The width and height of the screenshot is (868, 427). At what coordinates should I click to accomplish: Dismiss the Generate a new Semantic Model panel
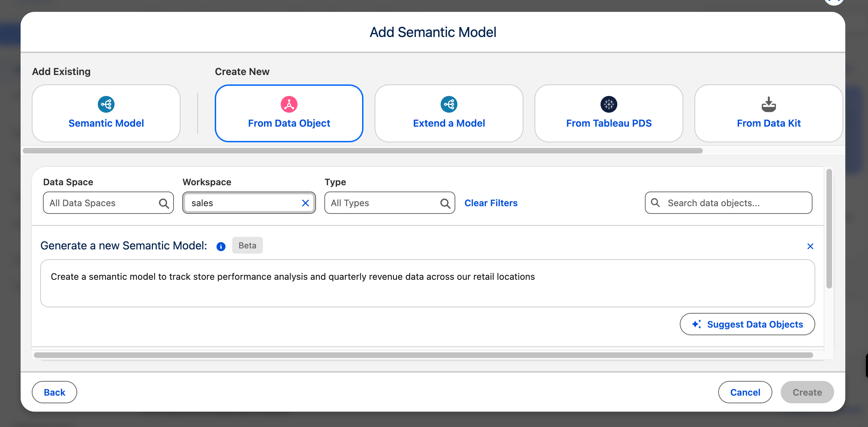810,246
